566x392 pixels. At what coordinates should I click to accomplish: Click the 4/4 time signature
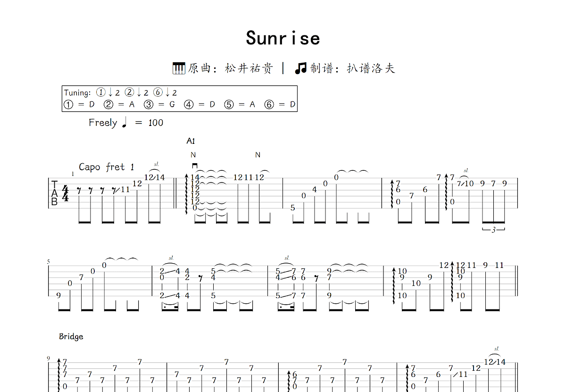65,193
